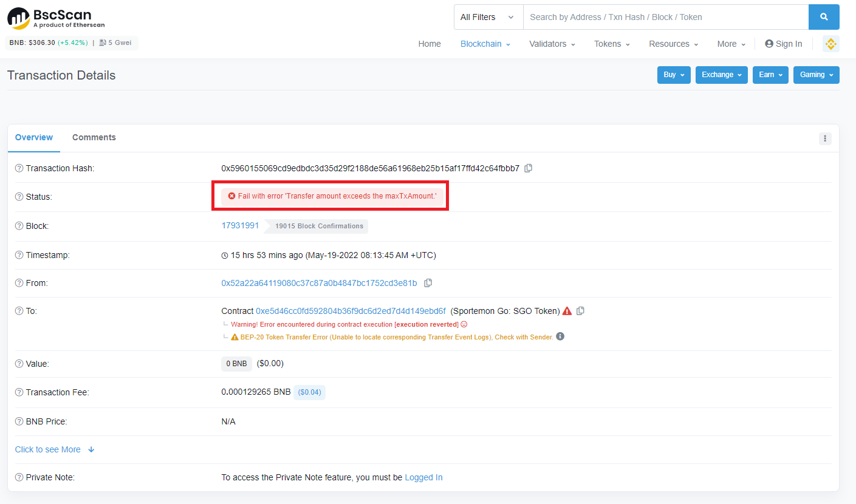The height and width of the screenshot is (504, 856).
Task: Click help icon beside Transaction Hash label
Action: pyautogui.click(x=19, y=168)
